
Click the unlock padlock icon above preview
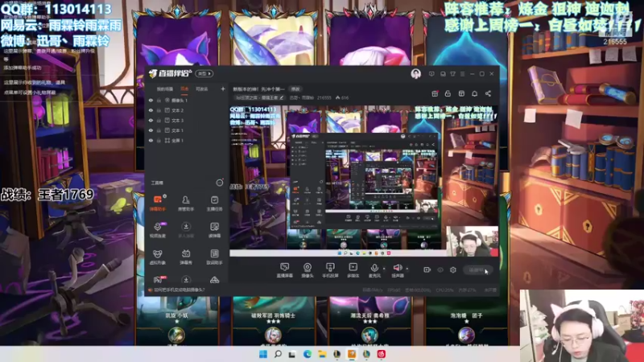[448, 93]
